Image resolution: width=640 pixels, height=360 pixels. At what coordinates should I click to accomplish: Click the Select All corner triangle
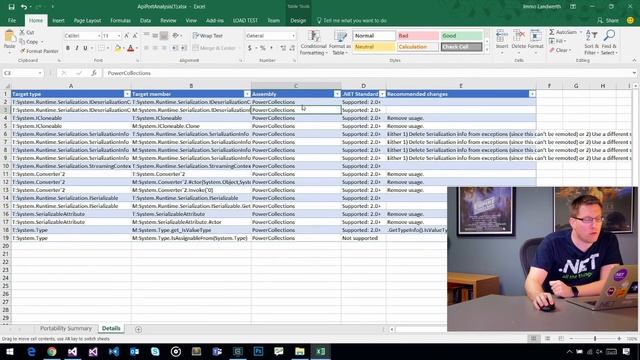tap(6, 86)
